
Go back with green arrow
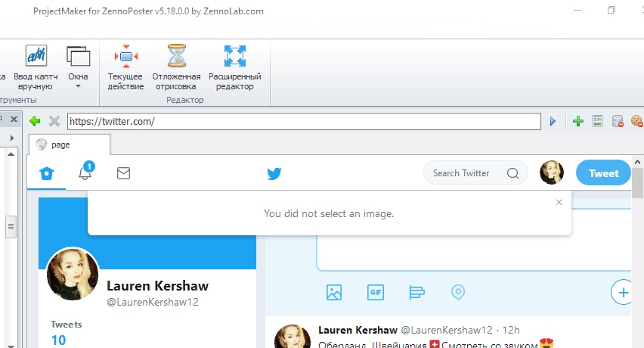coord(36,121)
